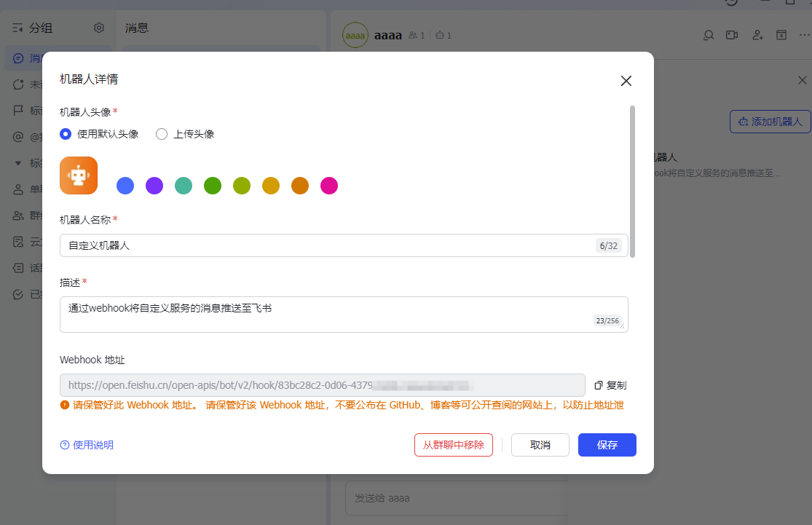Click the add member icon in chat header
This screenshot has height=525, width=812.
pyautogui.click(x=757, y=35)
